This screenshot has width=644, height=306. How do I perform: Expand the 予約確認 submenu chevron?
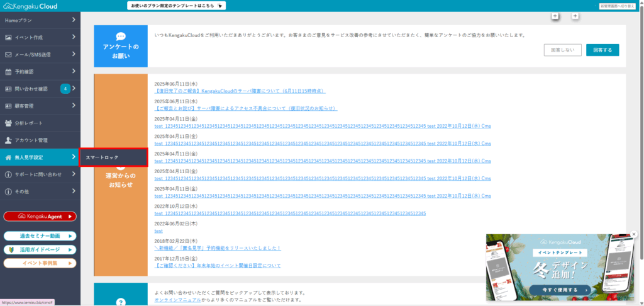74,71
